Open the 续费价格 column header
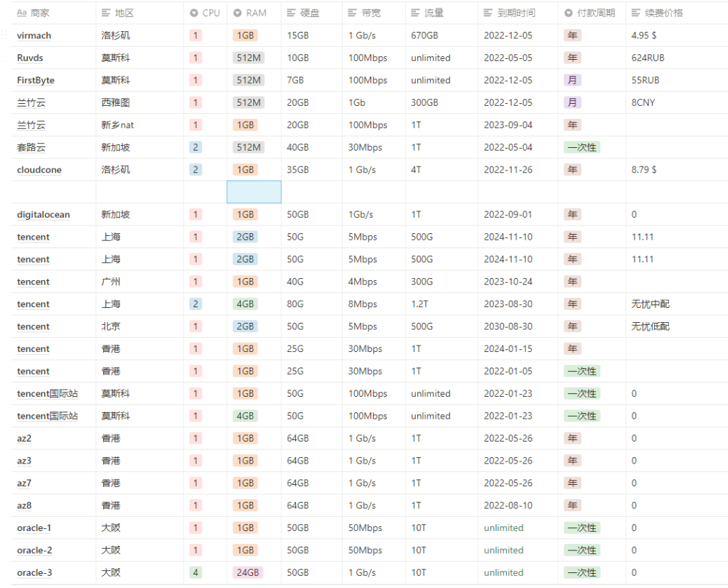This screenshot has width=728, height=588. pos(677,13)
